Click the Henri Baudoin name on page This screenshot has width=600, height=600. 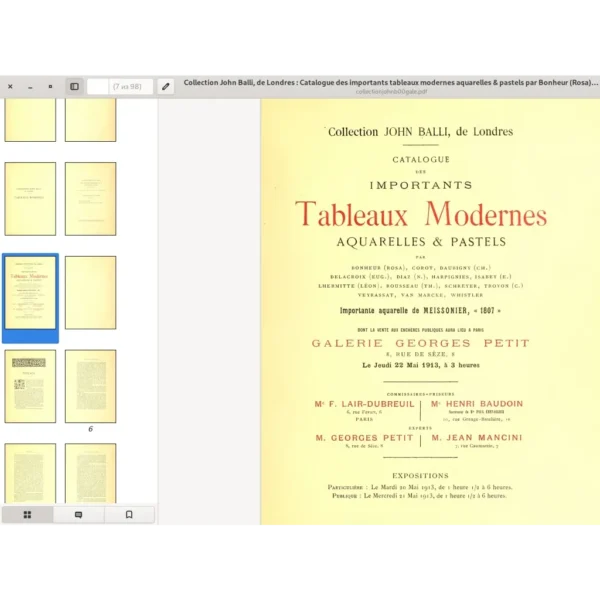point(477,404)
